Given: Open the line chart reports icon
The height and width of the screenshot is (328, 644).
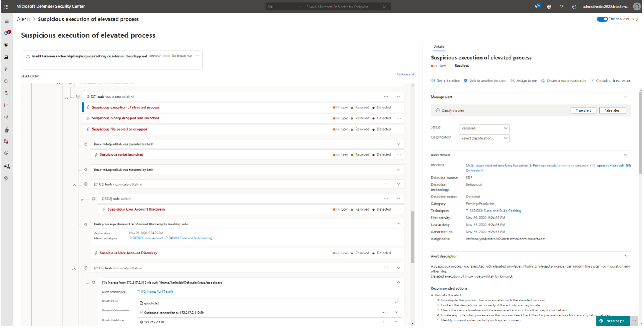Looking at the screenshot, I should [6, 105].
